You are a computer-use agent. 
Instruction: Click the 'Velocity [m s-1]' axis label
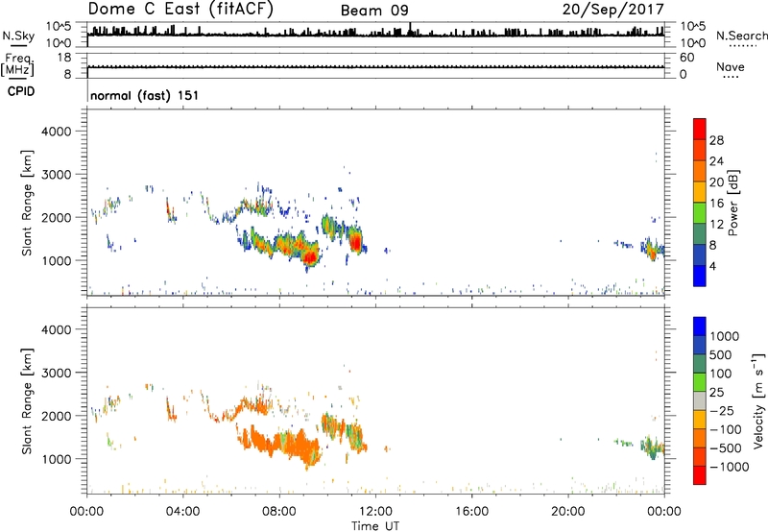758,400
